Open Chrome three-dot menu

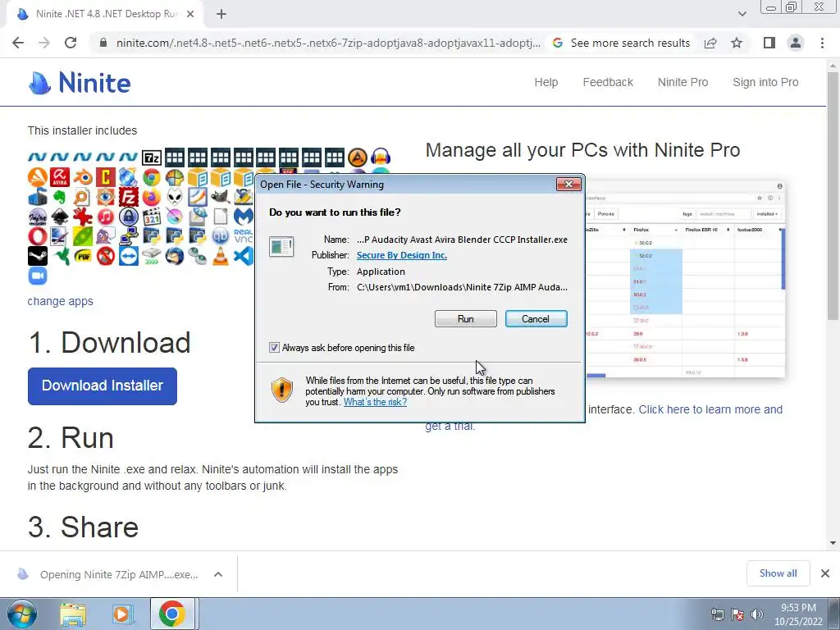click(822, 43)
